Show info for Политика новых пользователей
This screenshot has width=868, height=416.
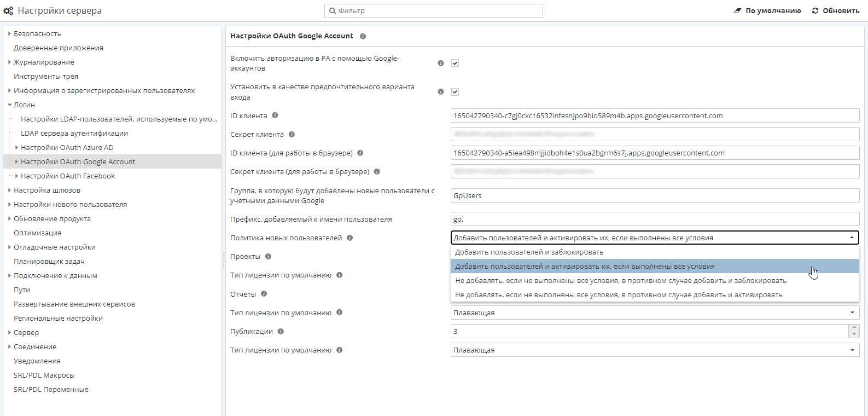click(x=349, y=238)
